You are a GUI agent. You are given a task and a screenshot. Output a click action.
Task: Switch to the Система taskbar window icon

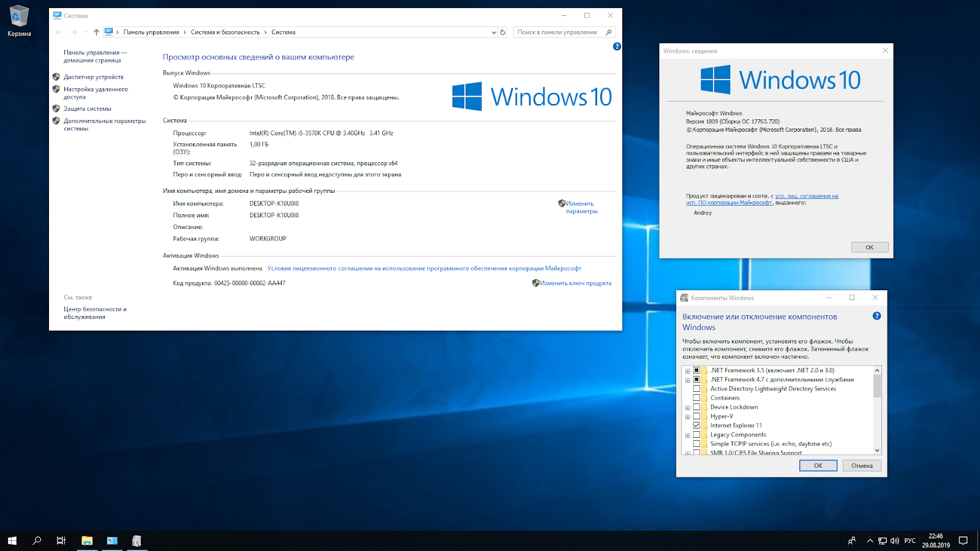pos(112,541)
